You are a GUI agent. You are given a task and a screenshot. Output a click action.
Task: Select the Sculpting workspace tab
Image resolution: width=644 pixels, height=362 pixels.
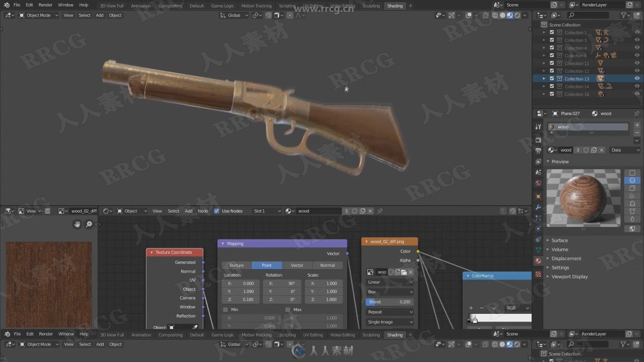click(x=371, y=5)
